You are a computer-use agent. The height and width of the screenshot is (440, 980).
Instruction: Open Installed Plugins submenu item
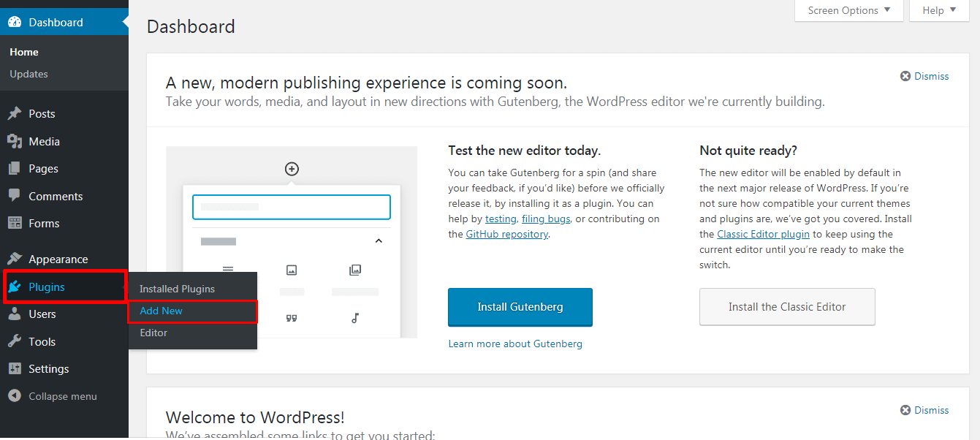click(x=178, y=289)
